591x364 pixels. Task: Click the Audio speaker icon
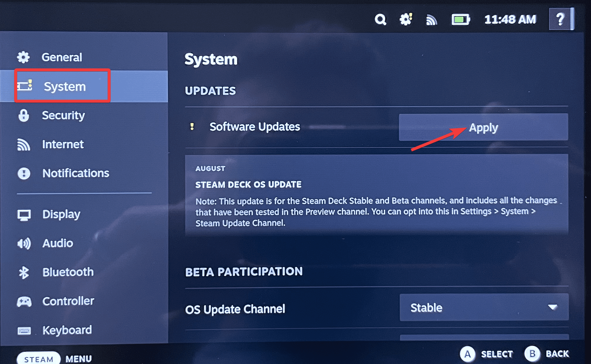click(x=24, y=243)
